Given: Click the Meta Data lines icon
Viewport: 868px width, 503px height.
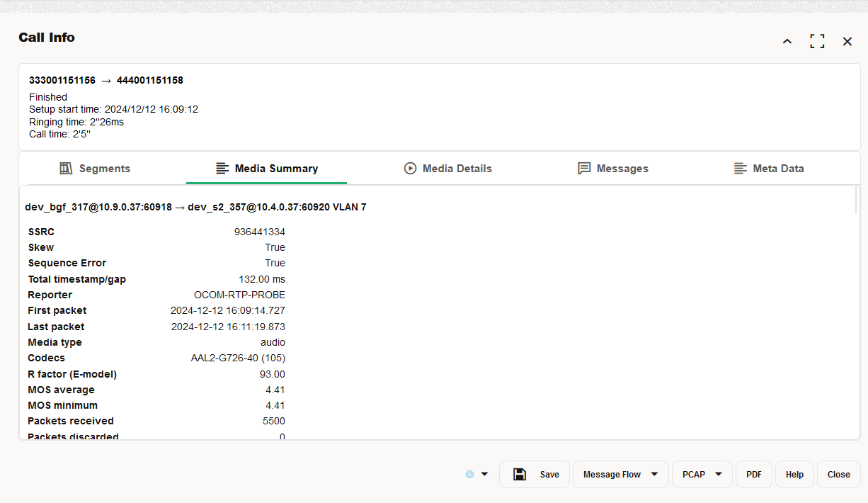Looking at the screenshot, I should 741,168.
